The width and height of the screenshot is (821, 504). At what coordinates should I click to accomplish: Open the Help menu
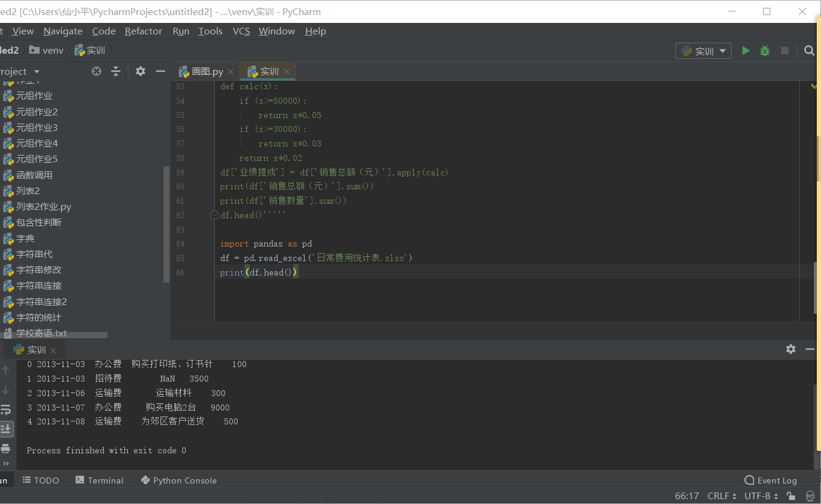click(315, 31)
